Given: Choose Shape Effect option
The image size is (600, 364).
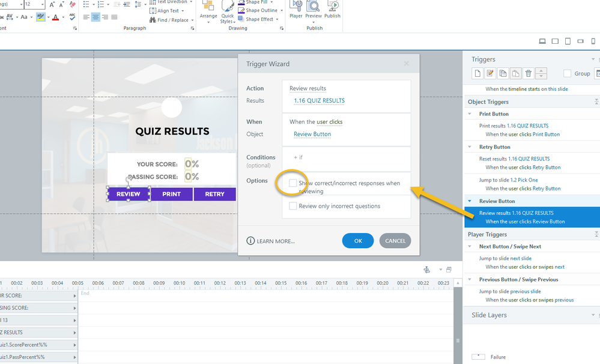Looking at the screenshot, I should coord(258,19).
